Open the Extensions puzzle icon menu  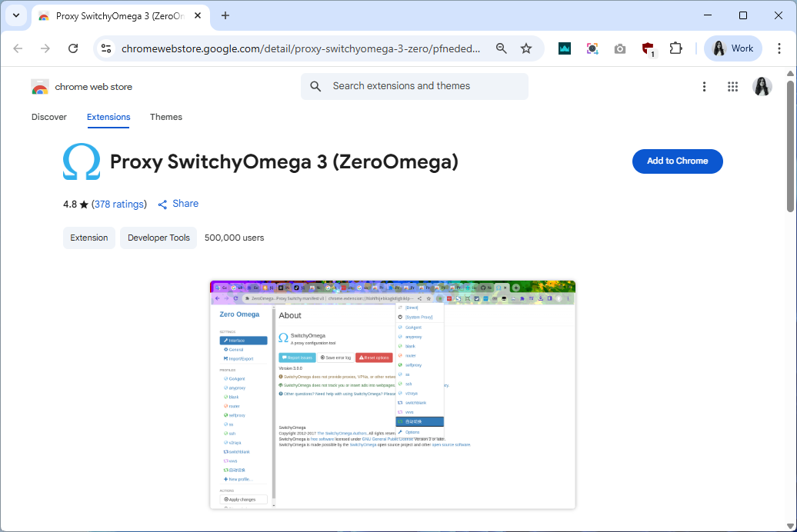tap(675, 48)
